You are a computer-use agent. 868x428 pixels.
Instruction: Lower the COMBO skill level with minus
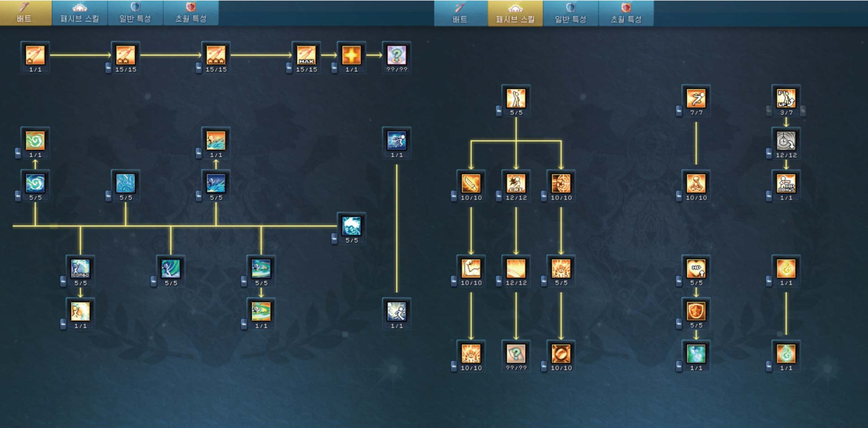pyautogui.click(x=63, y=281)
